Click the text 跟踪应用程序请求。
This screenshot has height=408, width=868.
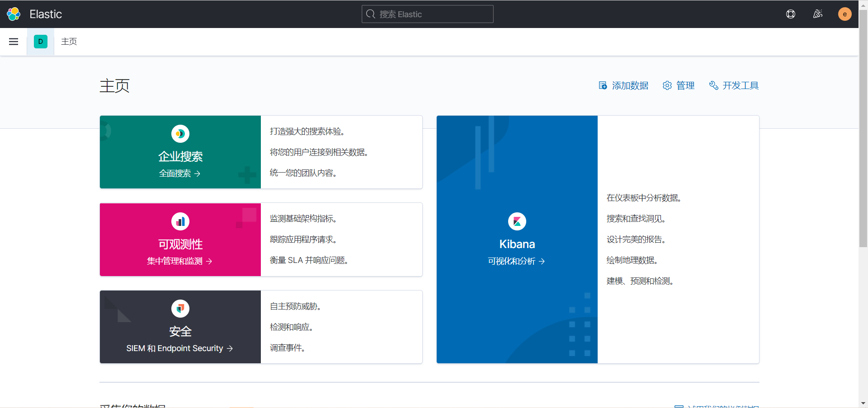point(304,239)
